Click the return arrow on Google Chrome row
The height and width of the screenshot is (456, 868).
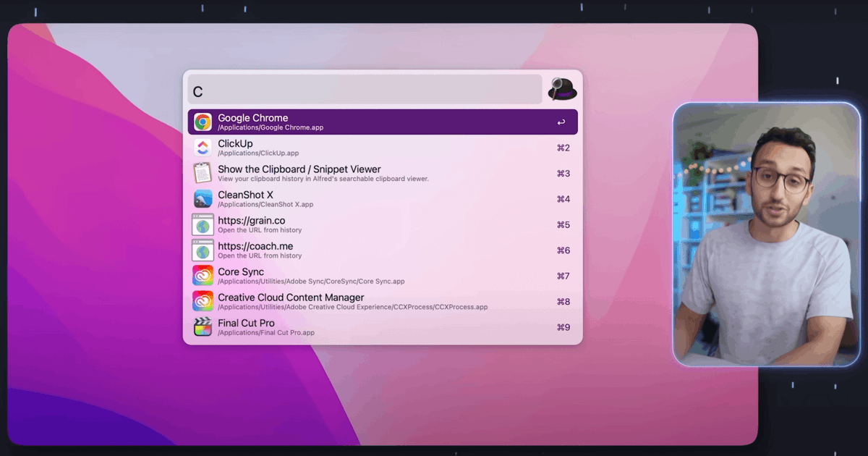pos(561,122)
